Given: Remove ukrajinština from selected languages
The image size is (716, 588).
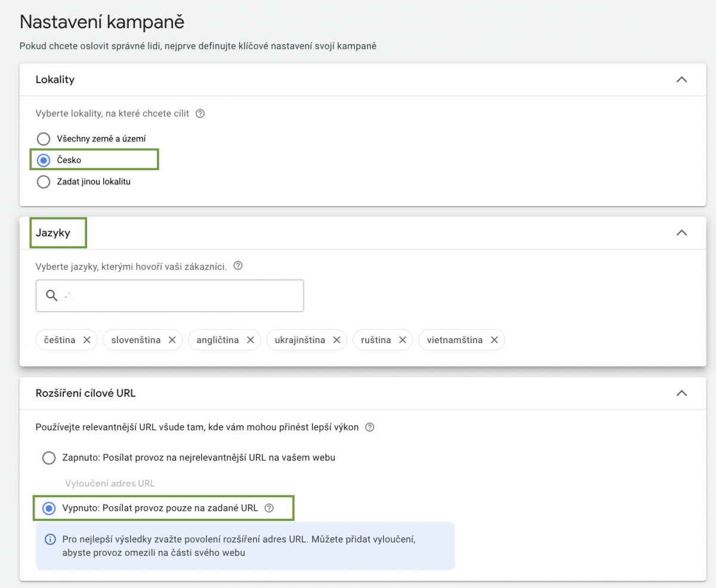Looking at the screenshot, I should click(x=337, y=340).
